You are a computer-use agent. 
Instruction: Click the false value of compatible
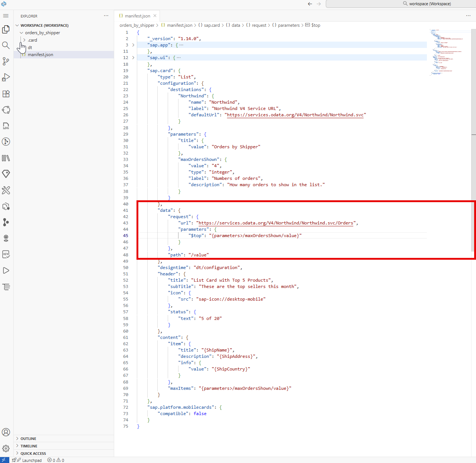200,414
